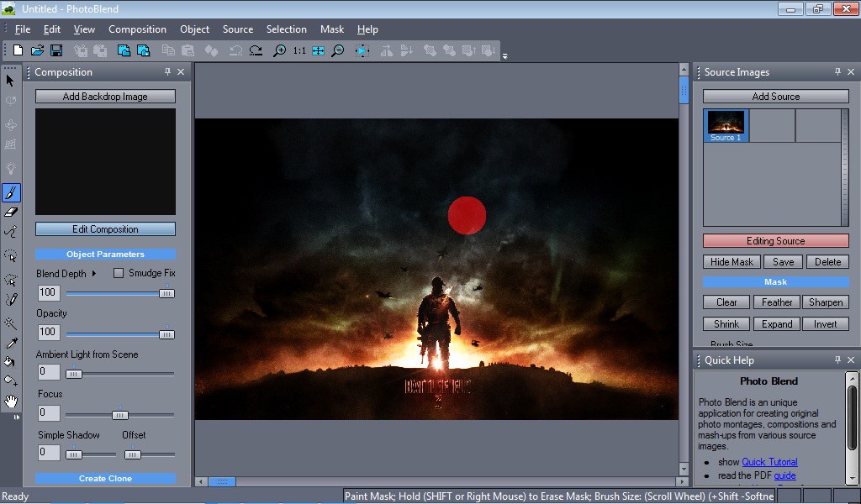Screen dimensions: 861x504
Task: Click the Clear mask button
Action: (726, 302)
